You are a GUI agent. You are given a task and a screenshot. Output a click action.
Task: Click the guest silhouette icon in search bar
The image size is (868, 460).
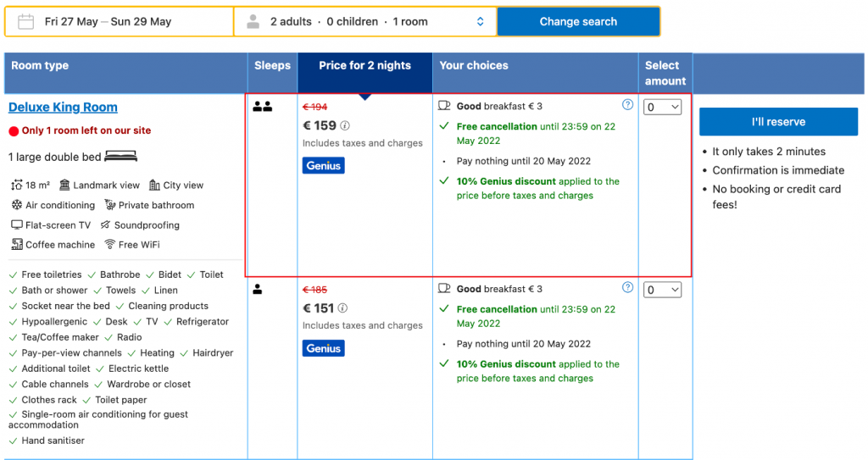pyautogui.click(x=253, y=22)
